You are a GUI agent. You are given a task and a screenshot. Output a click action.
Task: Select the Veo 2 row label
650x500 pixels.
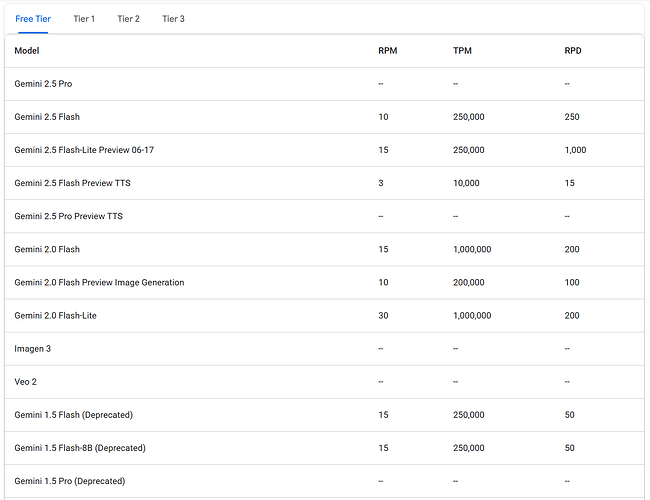[26, 381]
